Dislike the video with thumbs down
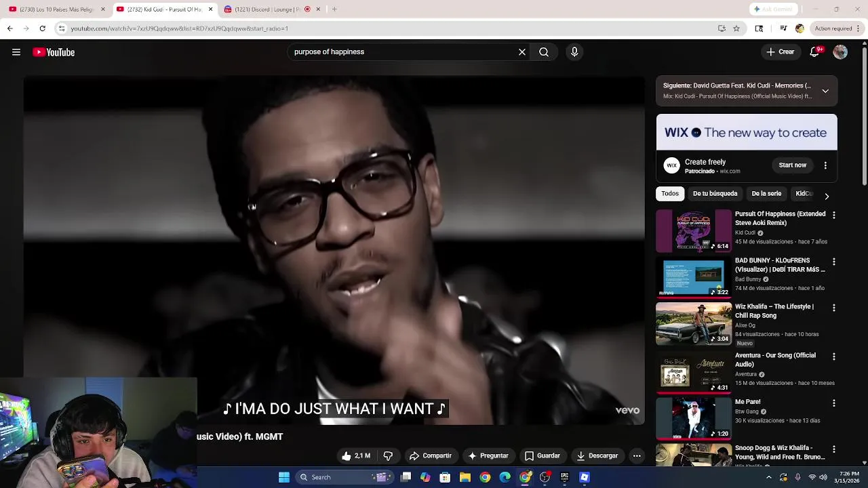868x488 pixels. (388, 456)
